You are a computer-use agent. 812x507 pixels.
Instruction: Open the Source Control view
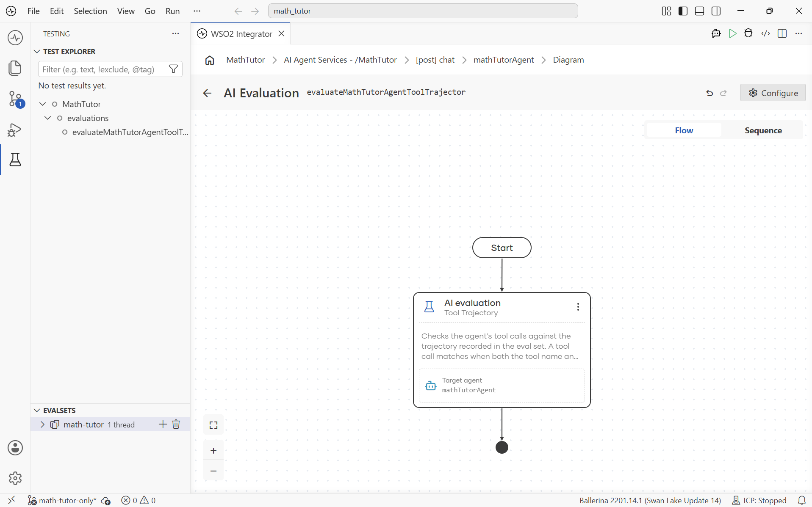pyautogui.click(x=15, y=99)
